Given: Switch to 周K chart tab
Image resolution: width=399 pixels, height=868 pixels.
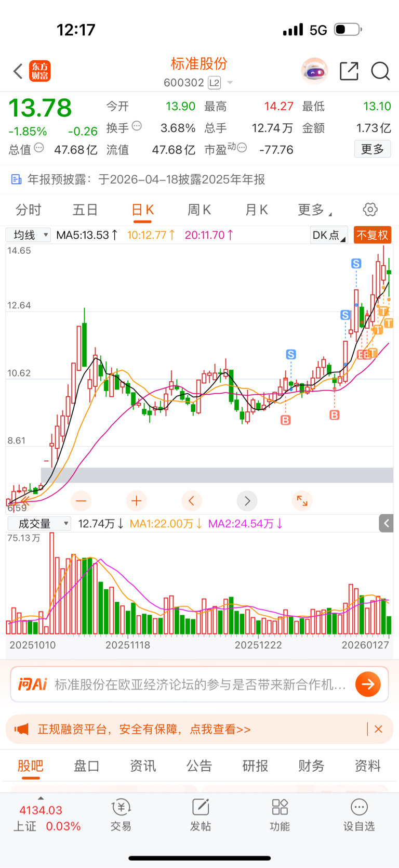Looking at the screenshot, I should 199,210.
